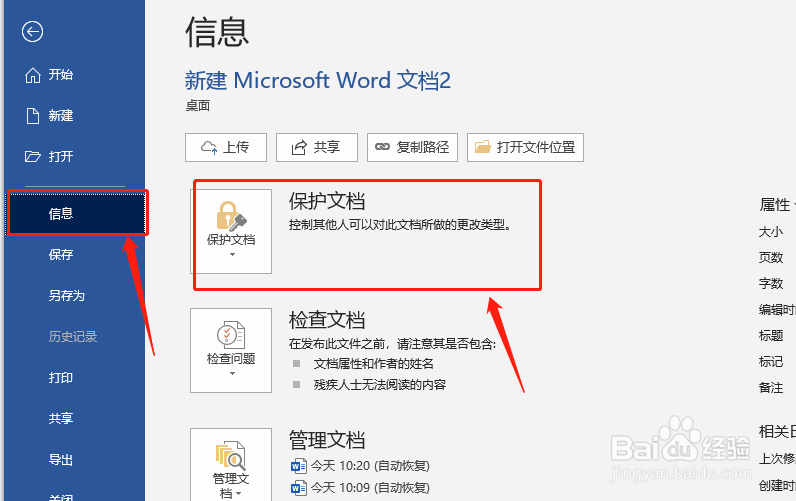Click the share arrow icon
Screen dimensions: 796x501
click(299, 148)
